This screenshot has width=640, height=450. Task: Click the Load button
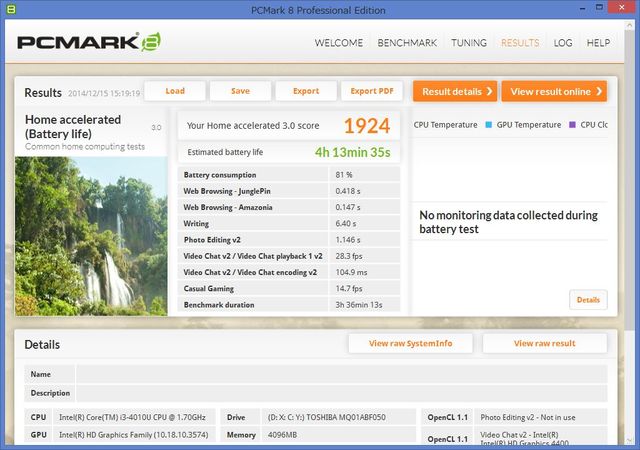click(175, 91)
